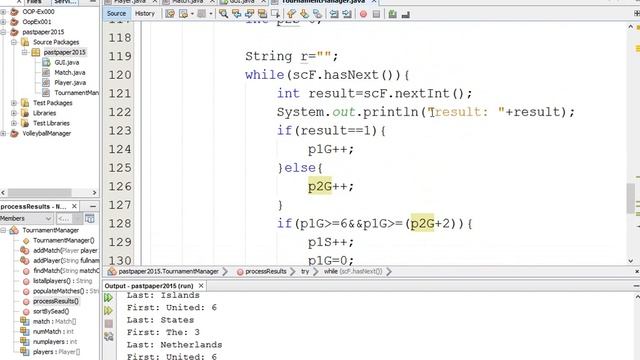Viewport: 640px width, 360px height.
Task: Click the Comment code toolbar icon
Action: click(x=392, y=14)
